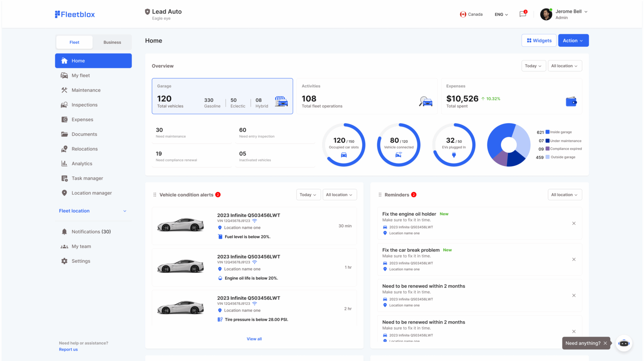Viewport: 644px width, 361px height.
Task: Click the Expenses wallet icon in sidebar
Action: coord(64,120)
